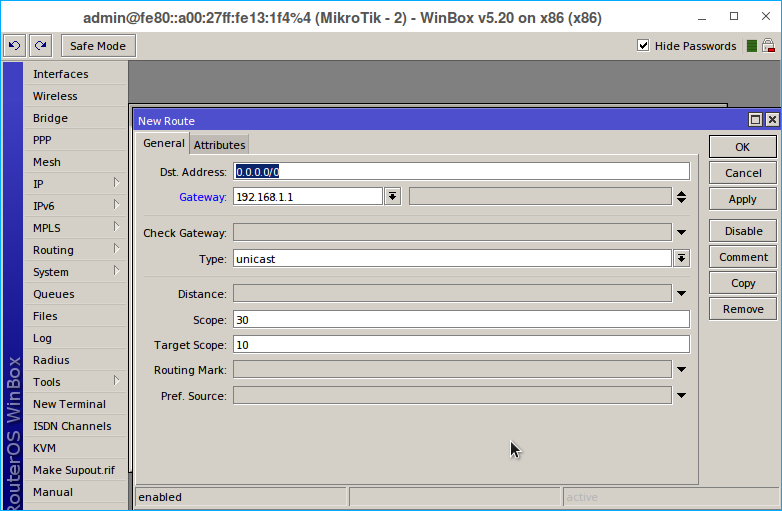Screen dimensions: 782x511
Task: Expand the IP submenu arrow
Action: click(x=116, y=183)
